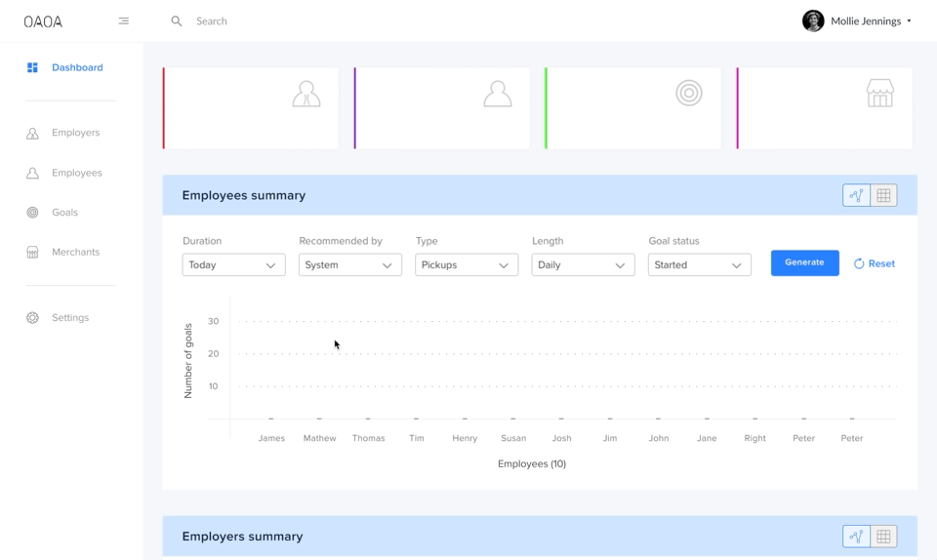Click the person icon in second summary card
This screenshot has width=937, height=560.
click(498, 94)
